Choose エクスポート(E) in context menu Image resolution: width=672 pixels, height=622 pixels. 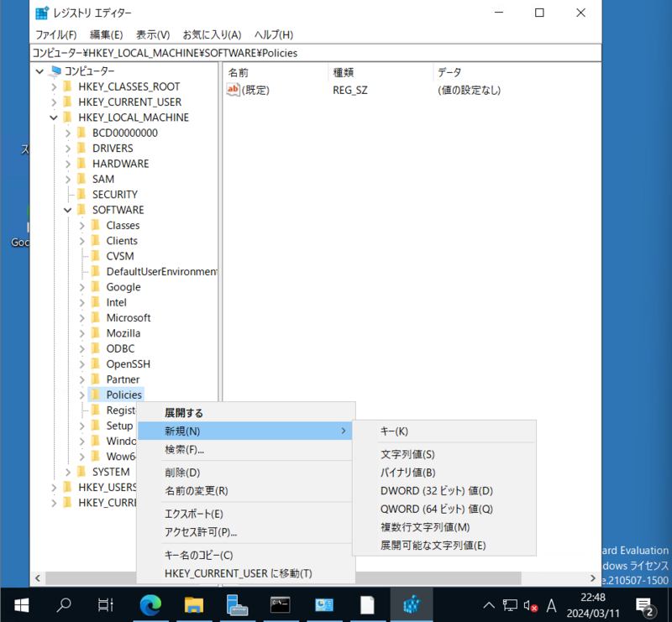pos(245,514)
